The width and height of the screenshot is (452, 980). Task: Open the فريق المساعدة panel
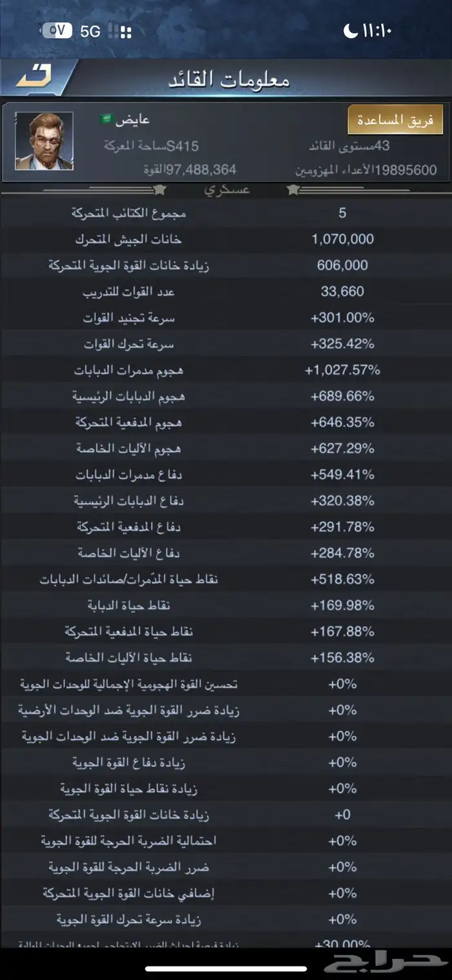394,119
